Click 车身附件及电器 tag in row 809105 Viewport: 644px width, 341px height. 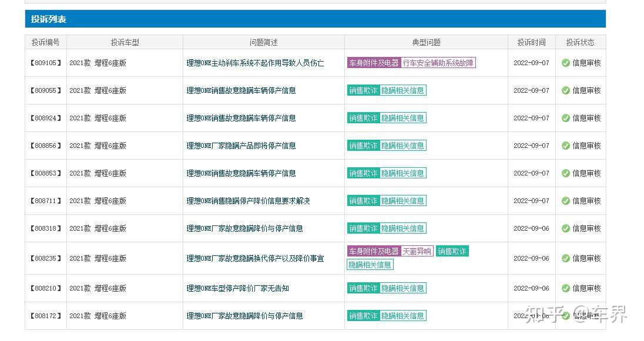(x=374, y=63)
